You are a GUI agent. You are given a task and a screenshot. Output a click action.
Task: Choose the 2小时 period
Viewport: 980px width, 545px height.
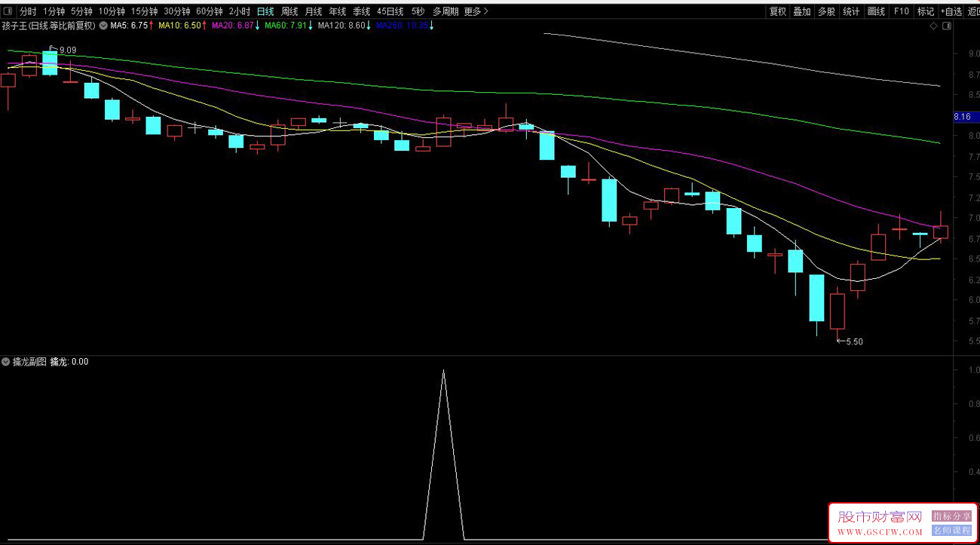(240, 11)
